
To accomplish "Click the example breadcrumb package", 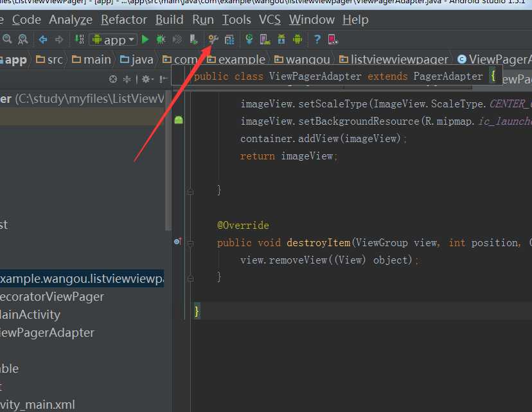I will tap(236, 60).
